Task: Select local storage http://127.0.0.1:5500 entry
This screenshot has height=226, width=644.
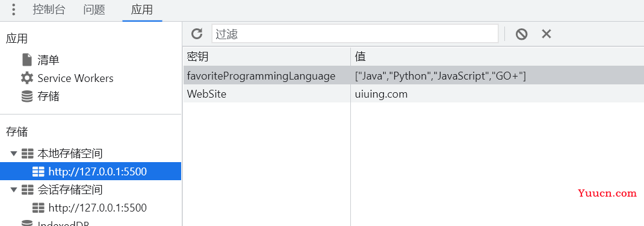Action: click(90, 171)
